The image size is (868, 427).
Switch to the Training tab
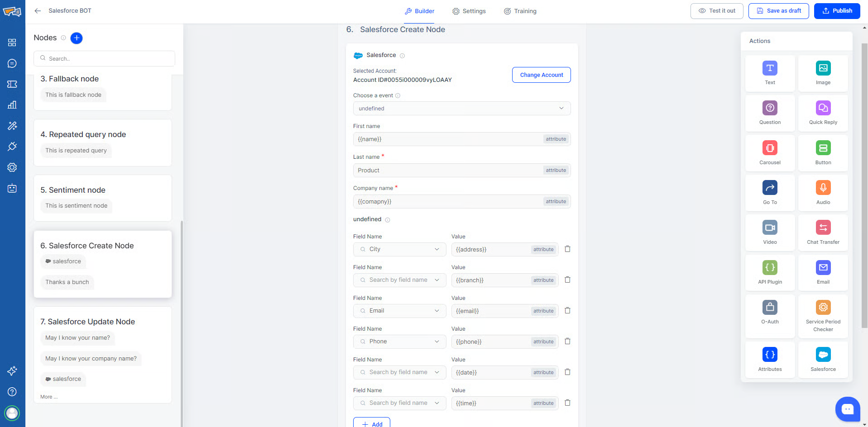click(x=520, y=11)
